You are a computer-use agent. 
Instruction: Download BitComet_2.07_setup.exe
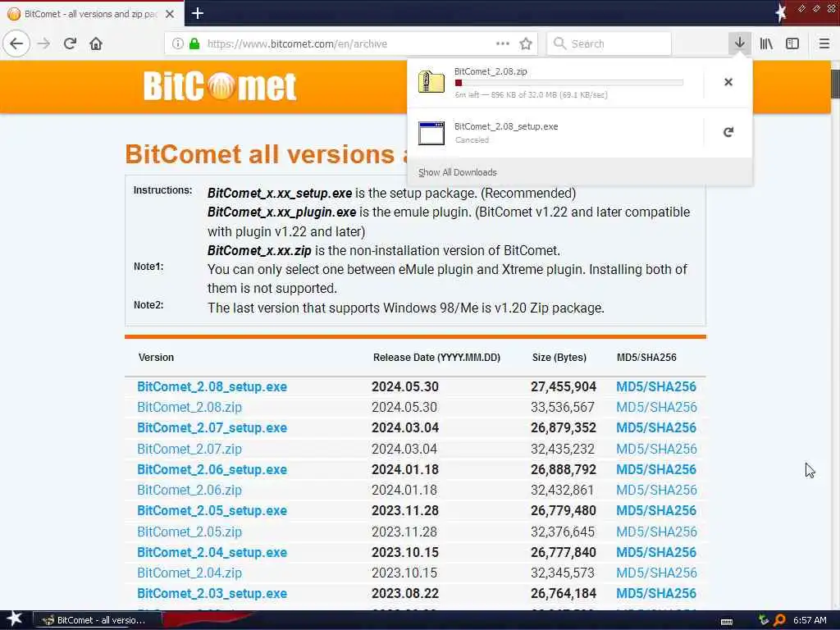coord(212,428)
